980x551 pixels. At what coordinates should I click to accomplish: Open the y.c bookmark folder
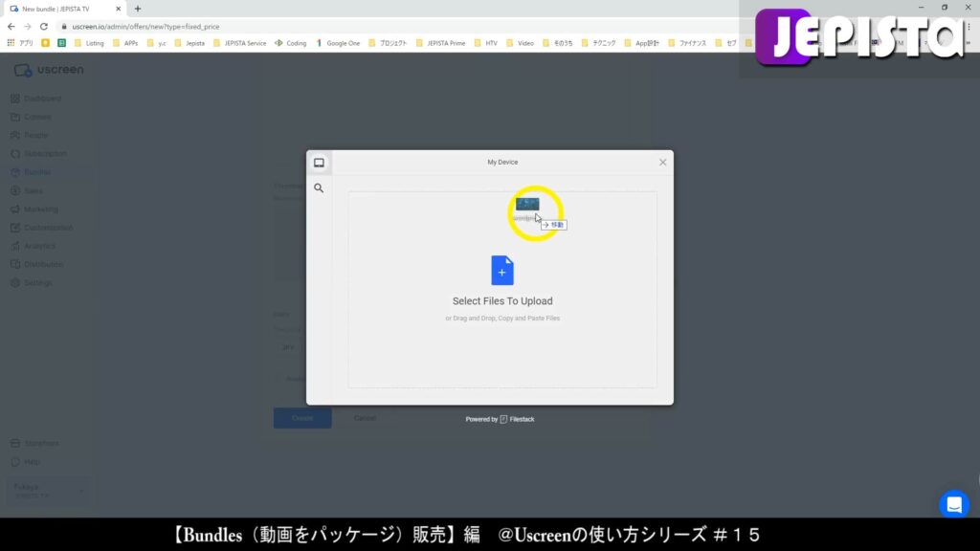tap(156, 43)
